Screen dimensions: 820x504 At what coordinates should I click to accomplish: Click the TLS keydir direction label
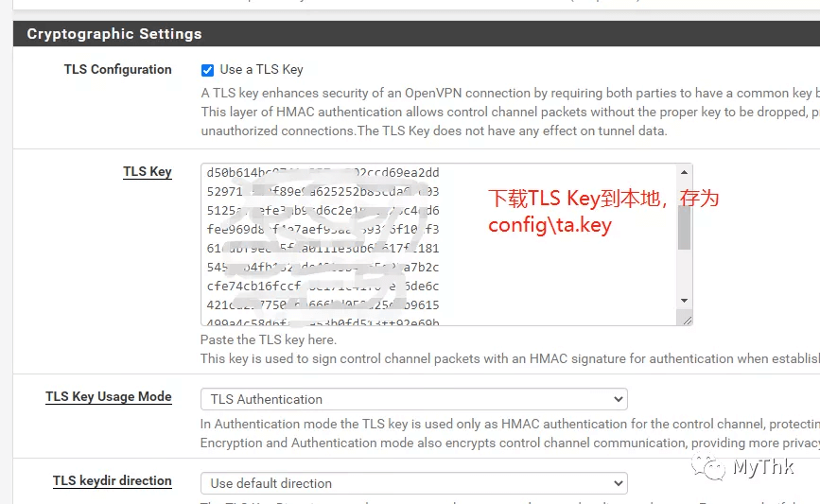point(112,481)
